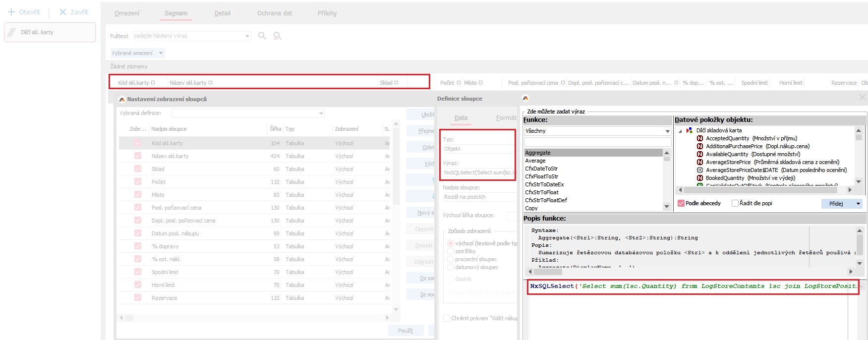Click the Zavřít X icon

pos(63,12)
